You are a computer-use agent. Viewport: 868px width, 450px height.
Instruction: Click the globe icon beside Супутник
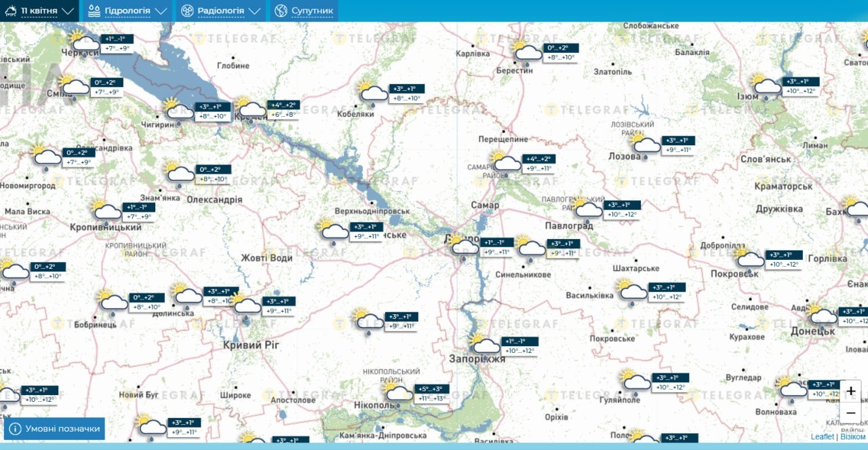[281, 11]
